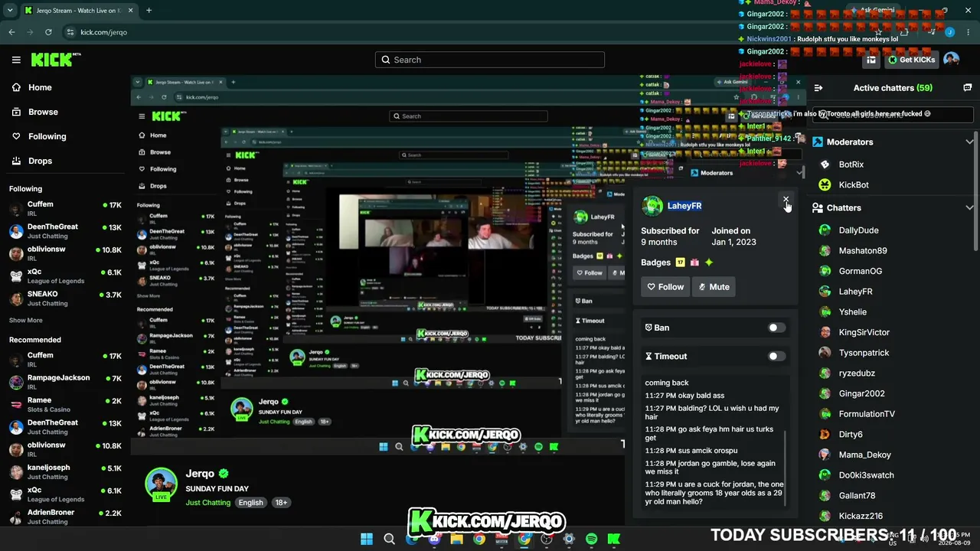Go back using the browser back arrow
980x551 pixels.
[x=11, y=32]
